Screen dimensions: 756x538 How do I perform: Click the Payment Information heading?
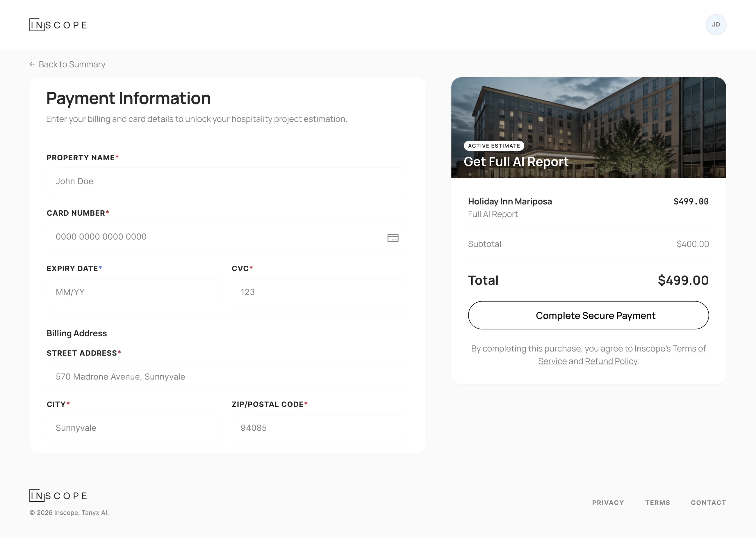(x=129, y=98)
